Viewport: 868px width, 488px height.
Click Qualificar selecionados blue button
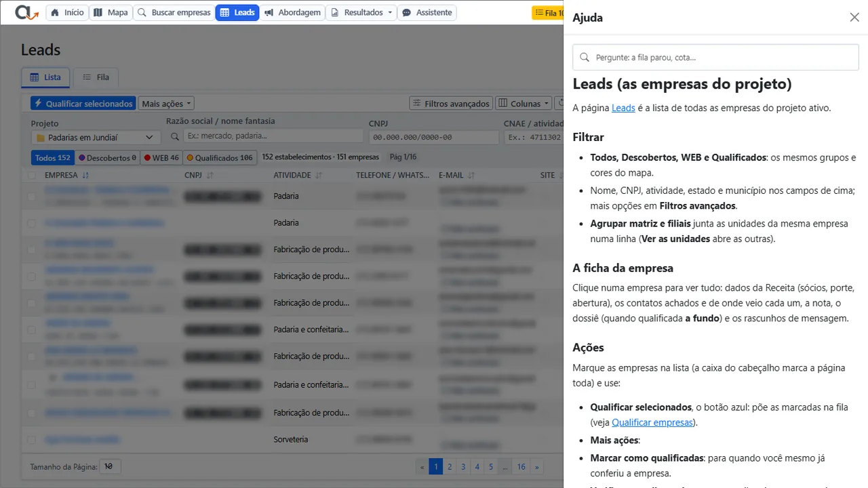pyautogui.click(x=83, y=104)
